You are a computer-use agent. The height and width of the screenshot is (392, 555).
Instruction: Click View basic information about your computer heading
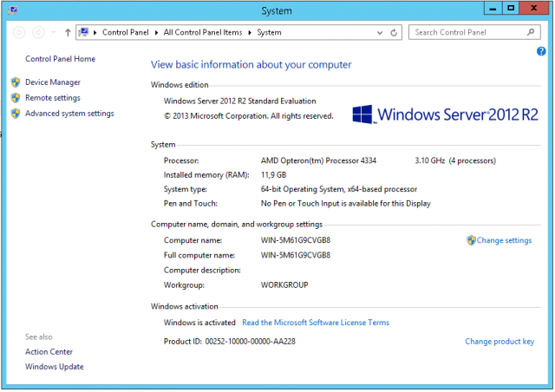point(251,65)
